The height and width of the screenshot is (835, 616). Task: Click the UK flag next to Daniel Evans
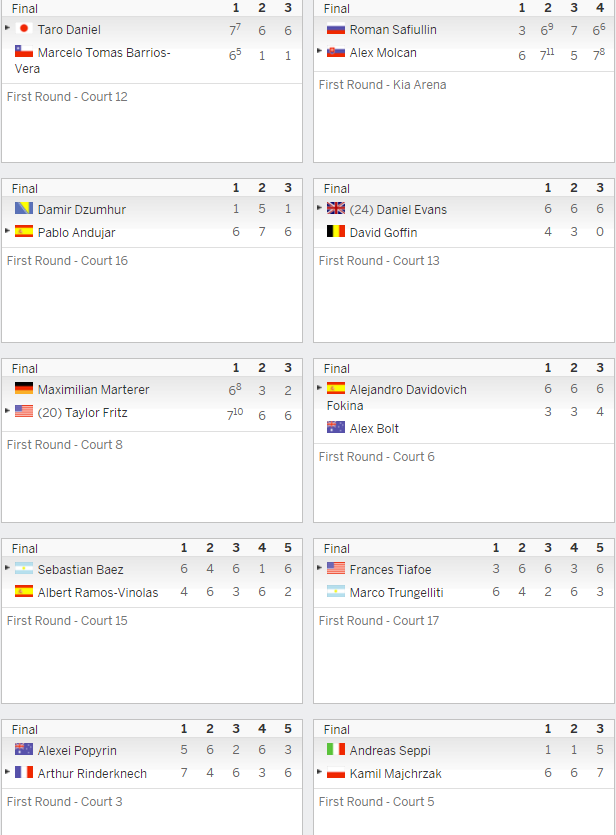click(336, 208)
